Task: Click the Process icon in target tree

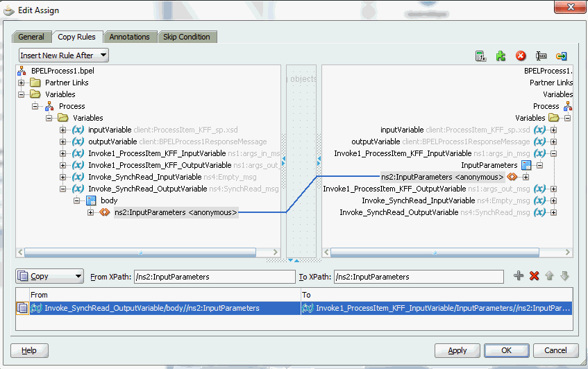Action: click(568, 106)
